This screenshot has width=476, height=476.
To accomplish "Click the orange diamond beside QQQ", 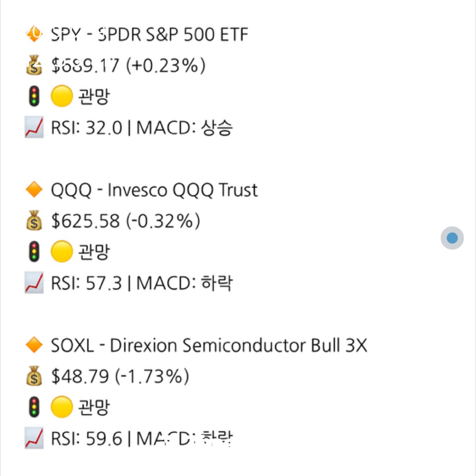I will [x=34, y=190].
